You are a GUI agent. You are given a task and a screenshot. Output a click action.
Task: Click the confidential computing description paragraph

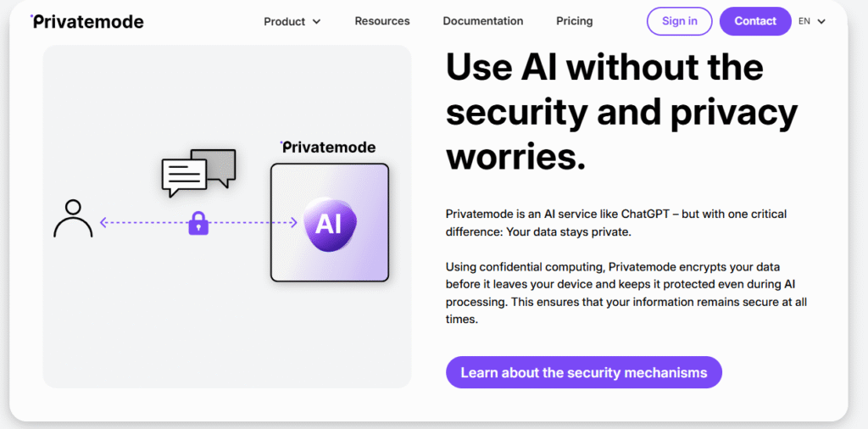626,293
